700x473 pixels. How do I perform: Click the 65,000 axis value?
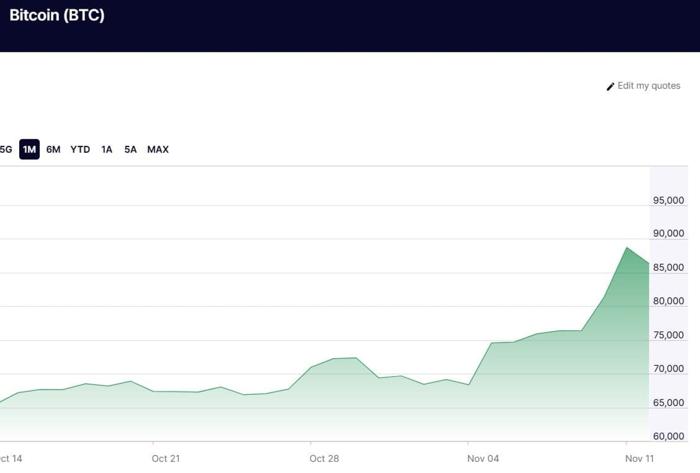[x=668, y=402]
